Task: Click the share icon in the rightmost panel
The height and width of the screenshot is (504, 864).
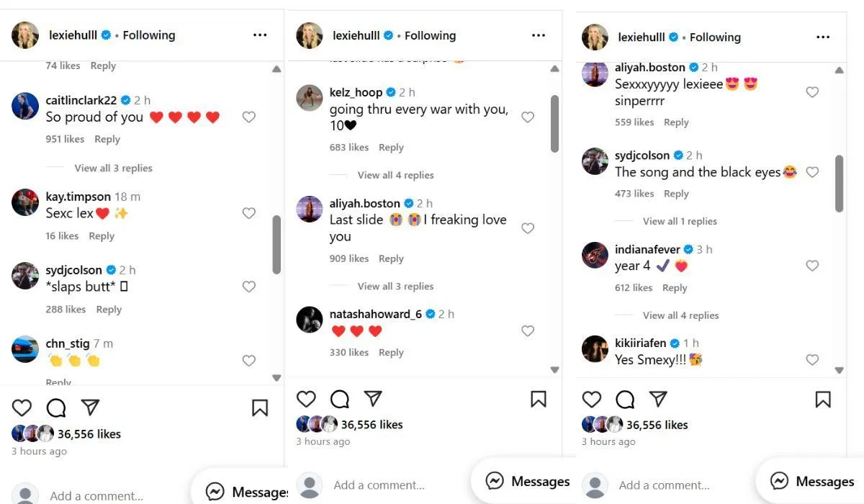Action: pos(658,400)
